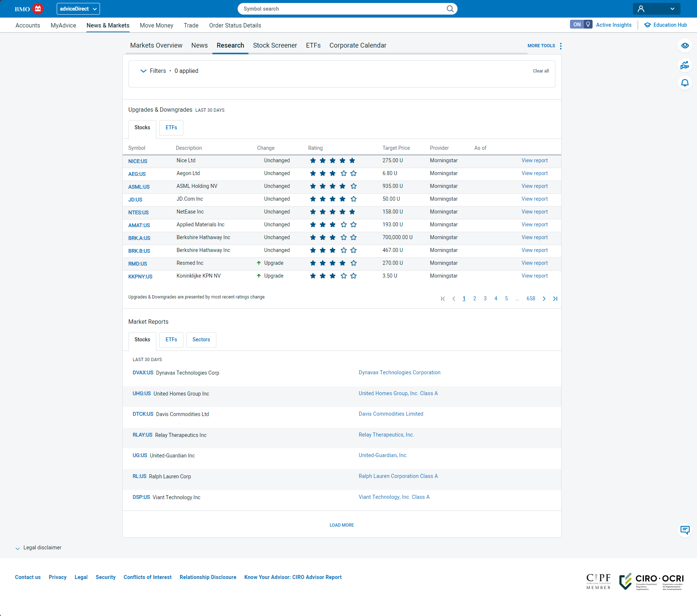Image resolution: width=697 pixels, height=616 pixels.
Task: Go to next page arrow
Action: pyautogui.click(x=544, y=299)
